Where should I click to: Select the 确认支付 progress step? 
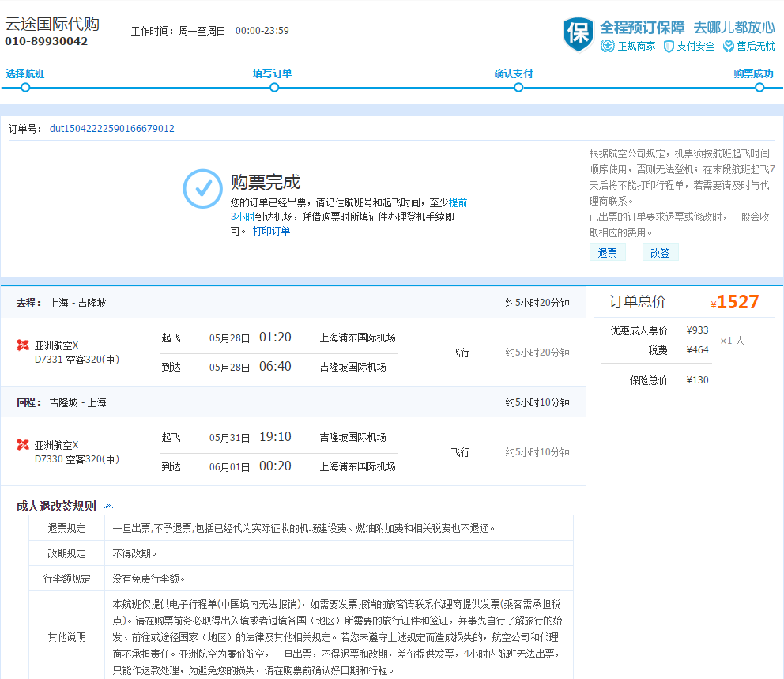514,74
